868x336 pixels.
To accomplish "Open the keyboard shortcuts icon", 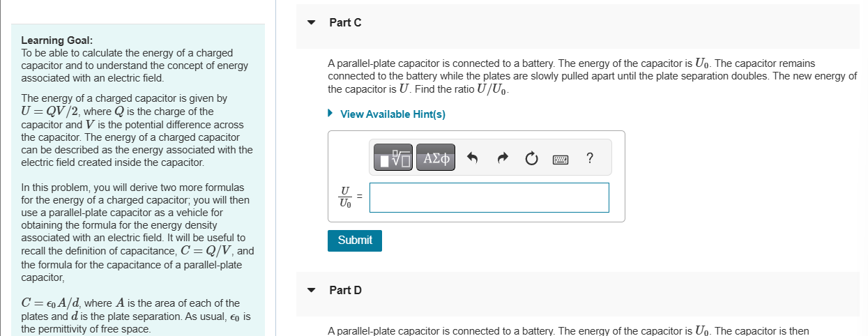I will [561, 159].
